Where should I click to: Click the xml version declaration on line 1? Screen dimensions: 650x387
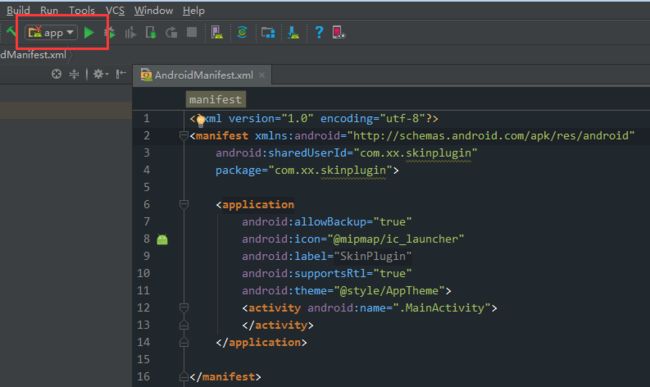[314, 119]
